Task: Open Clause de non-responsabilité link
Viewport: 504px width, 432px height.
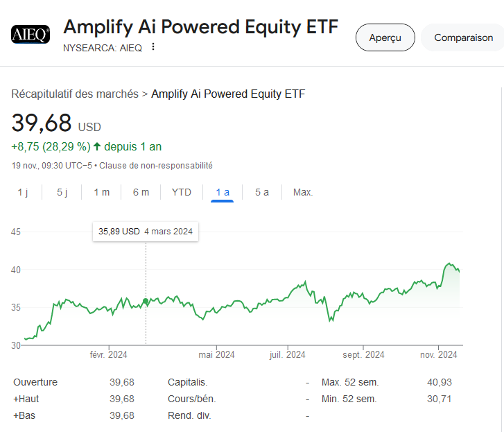Action: point(156,166)
